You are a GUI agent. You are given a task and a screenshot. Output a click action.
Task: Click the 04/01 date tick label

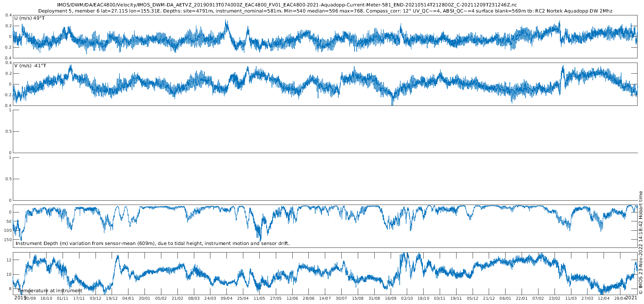[x=128, y=298]
